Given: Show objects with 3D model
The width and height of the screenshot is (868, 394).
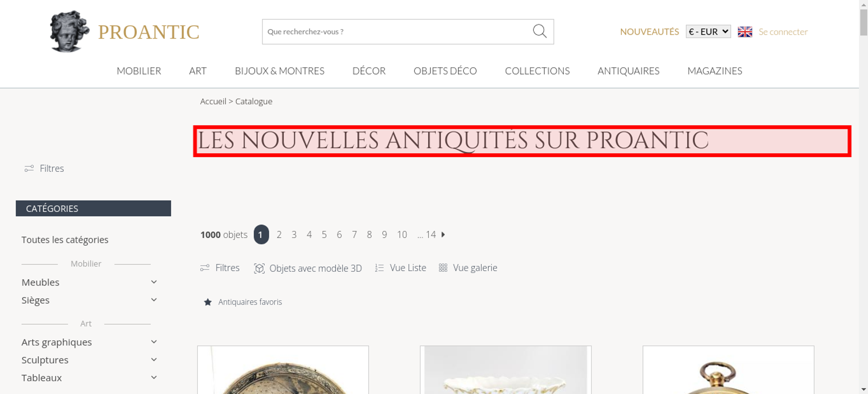Looking at the screenshot, I should click(x=308, y=268).
